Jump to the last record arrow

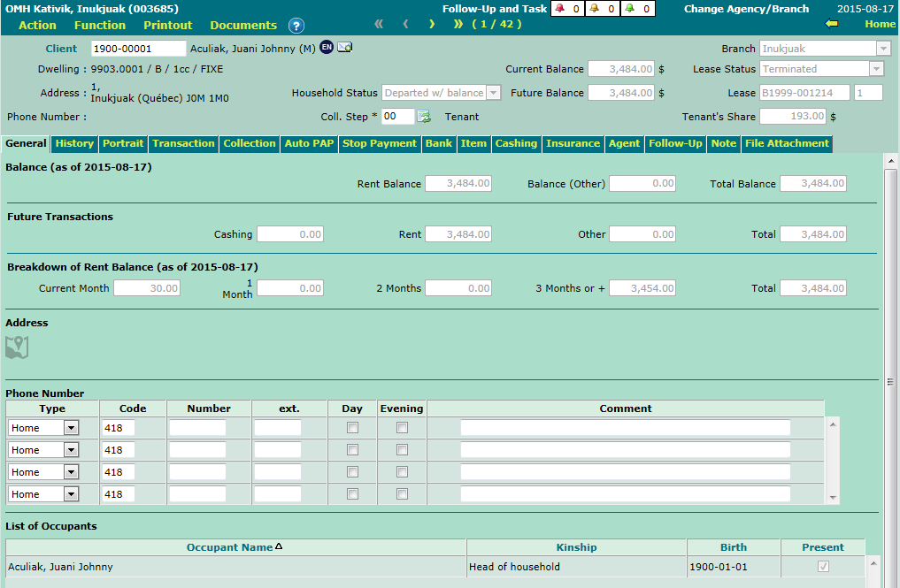click(x=458, y=24)
